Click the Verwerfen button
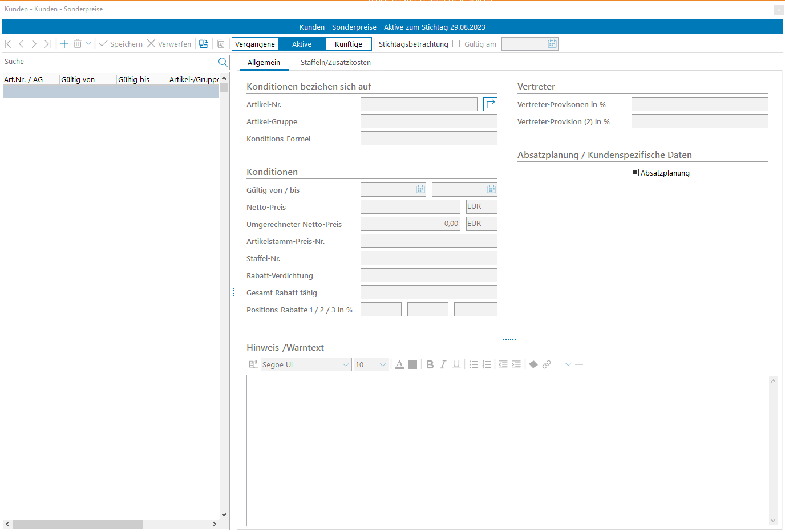Screen dimensions: 785x532 click(169, 44)
